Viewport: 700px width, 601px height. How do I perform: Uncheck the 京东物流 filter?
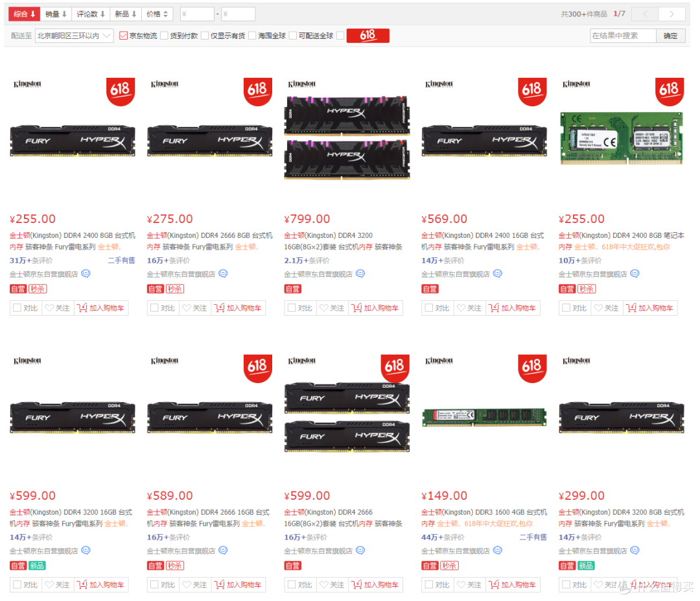124,36
